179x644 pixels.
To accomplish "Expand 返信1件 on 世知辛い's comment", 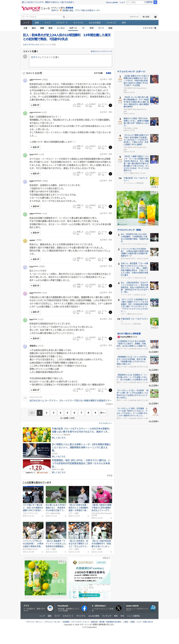I will coord(35,390).
